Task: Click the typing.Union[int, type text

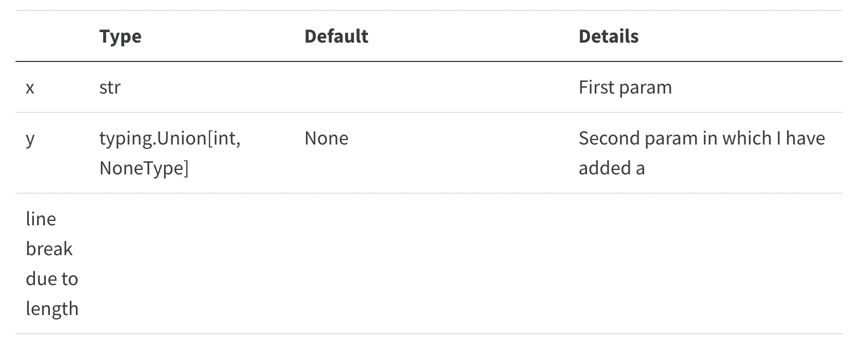Action: point(170,138)
